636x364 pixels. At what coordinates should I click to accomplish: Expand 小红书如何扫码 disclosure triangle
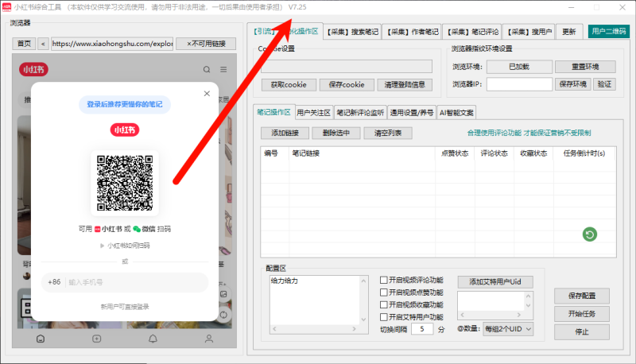tap(103, 246)
